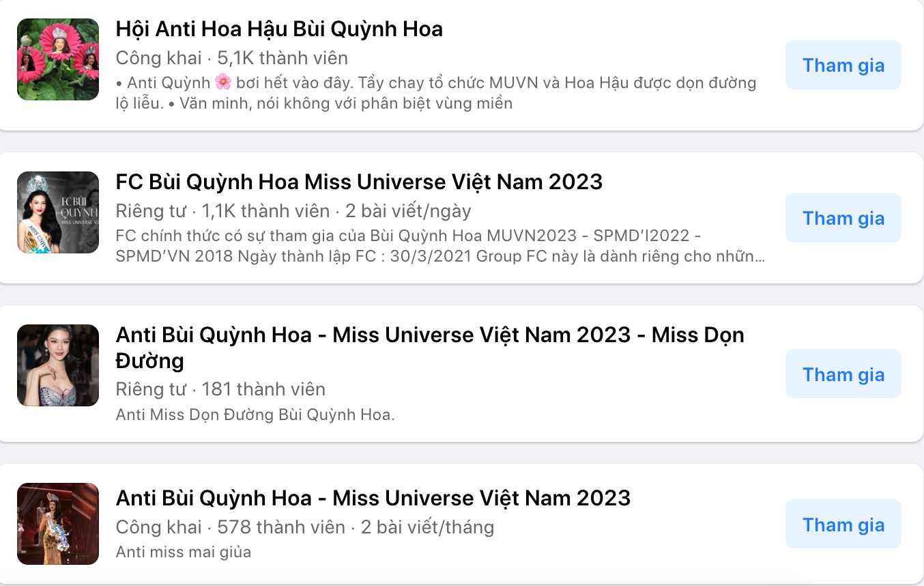The width and height of the screenshot is (924, 586).
Task: Join the 578-member public group
Action: coord(843,525)
